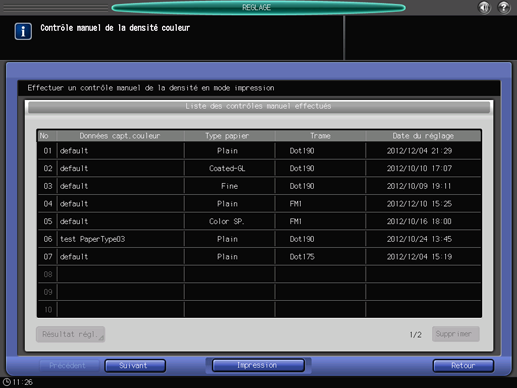This screenshot has height=388, width=517.
Task: Click the sound/accessibility icon at top right
Action: point(484,7)
